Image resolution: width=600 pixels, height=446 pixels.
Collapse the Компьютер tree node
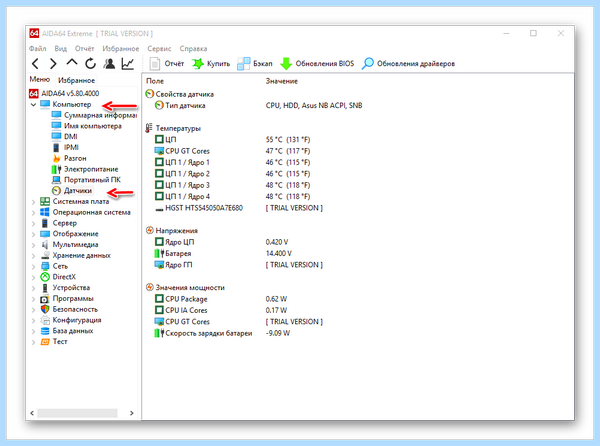coord(33,104)
